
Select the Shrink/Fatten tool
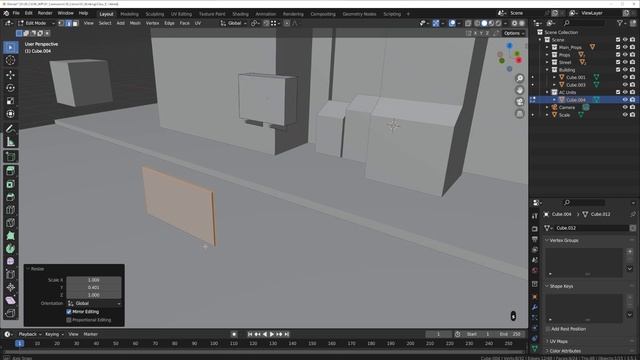[11, 288]
